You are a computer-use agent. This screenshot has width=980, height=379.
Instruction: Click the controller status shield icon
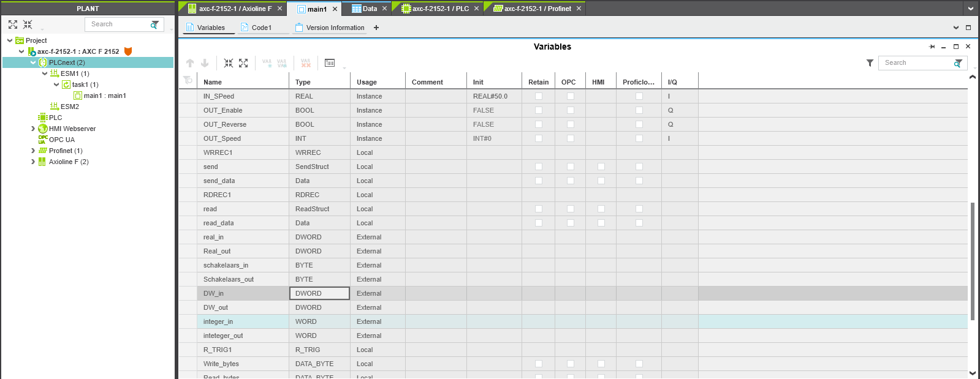tap(128, 51)
